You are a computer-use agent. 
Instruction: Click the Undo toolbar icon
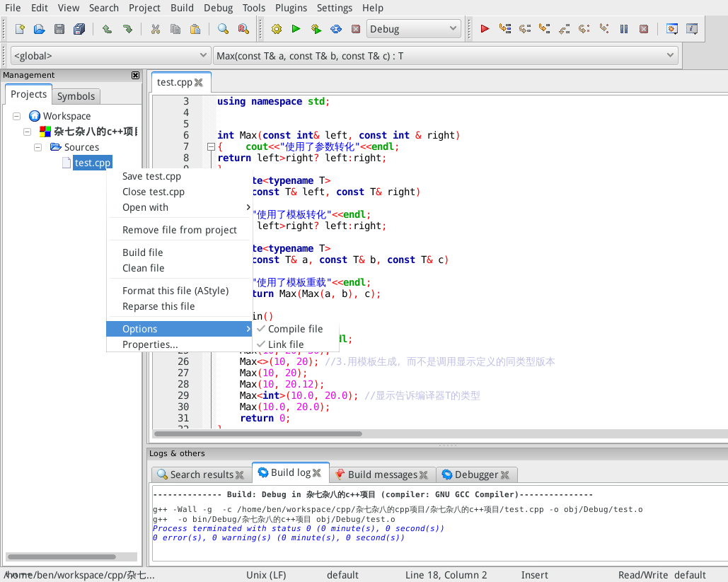point(108,29)
